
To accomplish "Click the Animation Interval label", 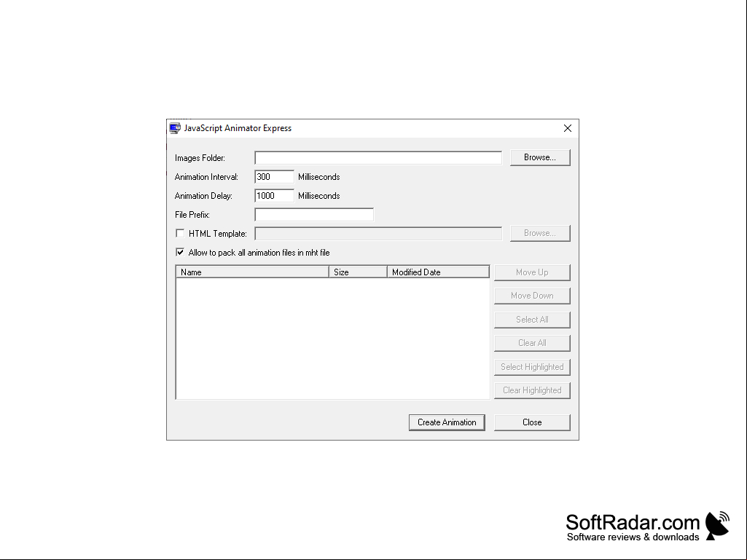I will [x=206, y=177].
